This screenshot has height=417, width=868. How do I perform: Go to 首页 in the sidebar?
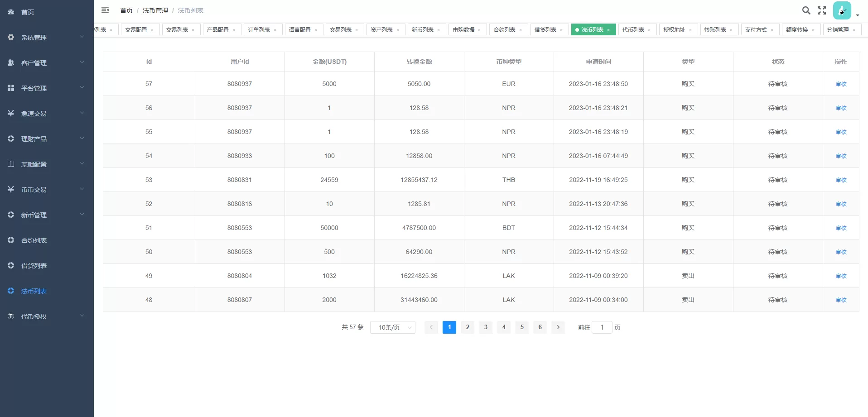(x=28, y=12)
